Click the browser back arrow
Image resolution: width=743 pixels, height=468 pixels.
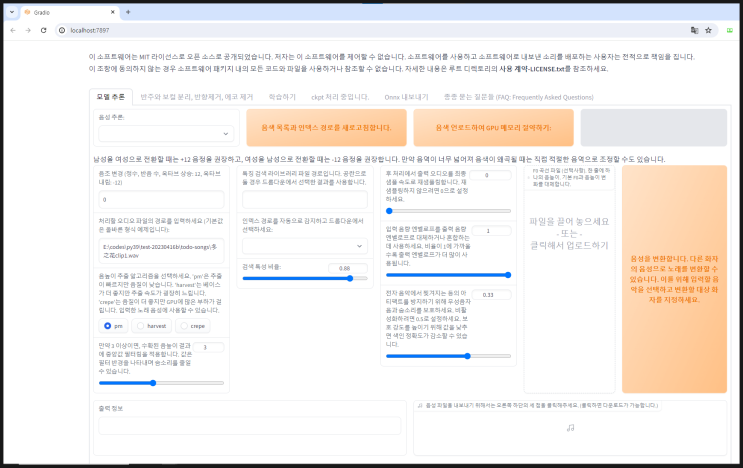13,30
